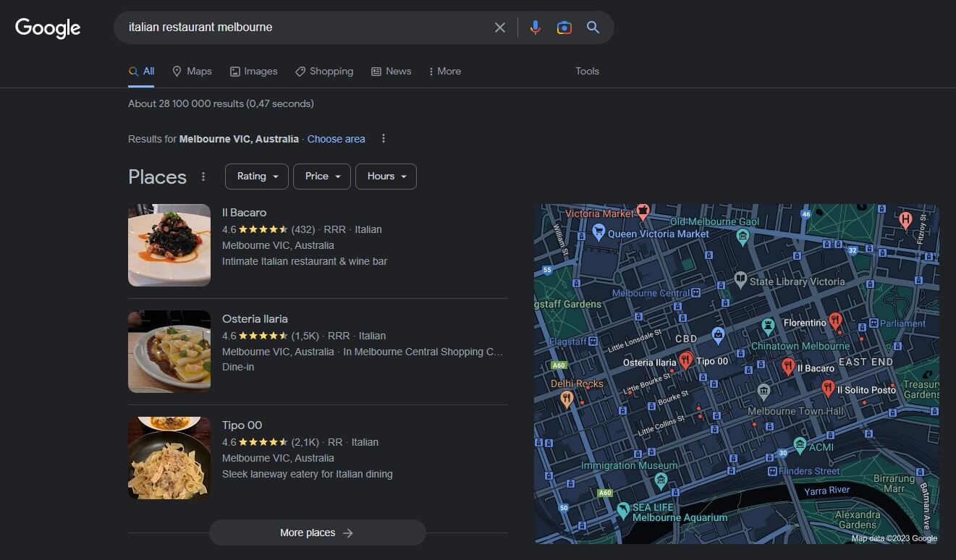Viewport: 956px width, 560px height.
Task: Click the Choose area link
Action: point(336,139)
